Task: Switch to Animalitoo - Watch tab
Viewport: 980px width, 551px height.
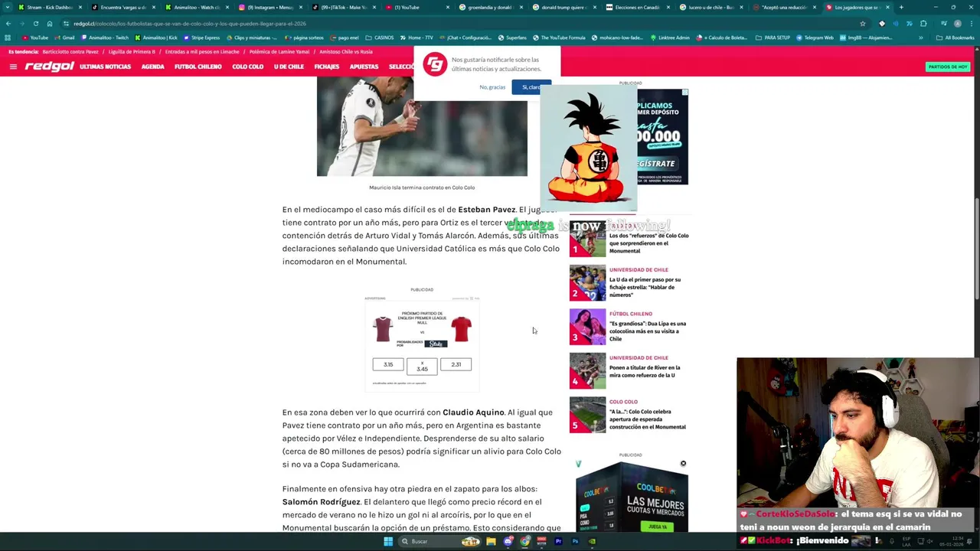Action: click(x=197, y=7)
